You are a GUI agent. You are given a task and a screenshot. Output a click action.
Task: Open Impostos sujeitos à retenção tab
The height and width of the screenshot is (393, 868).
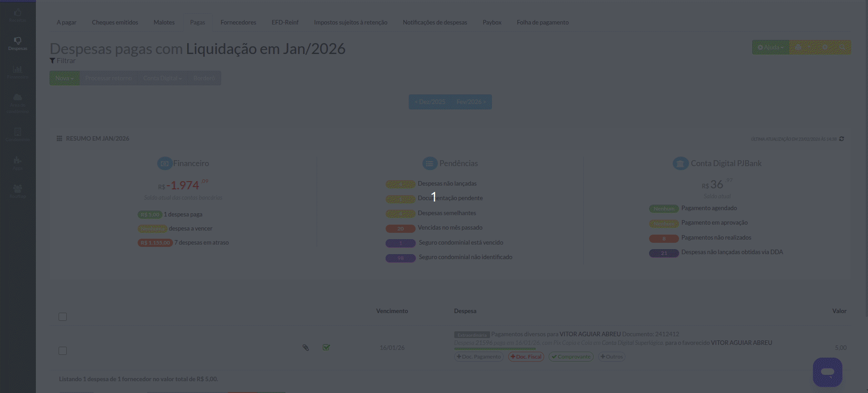(x=351, y=22)
